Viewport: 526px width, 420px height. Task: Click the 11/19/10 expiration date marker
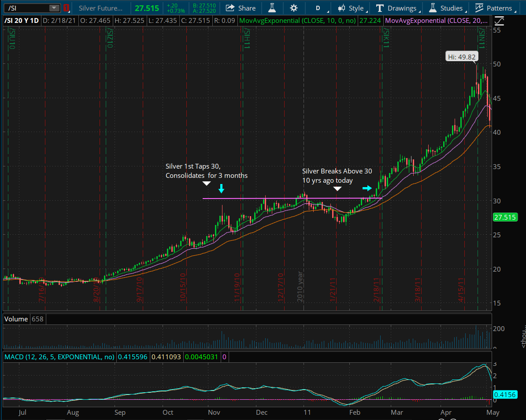pyautogui.click(x=237, y=287)
